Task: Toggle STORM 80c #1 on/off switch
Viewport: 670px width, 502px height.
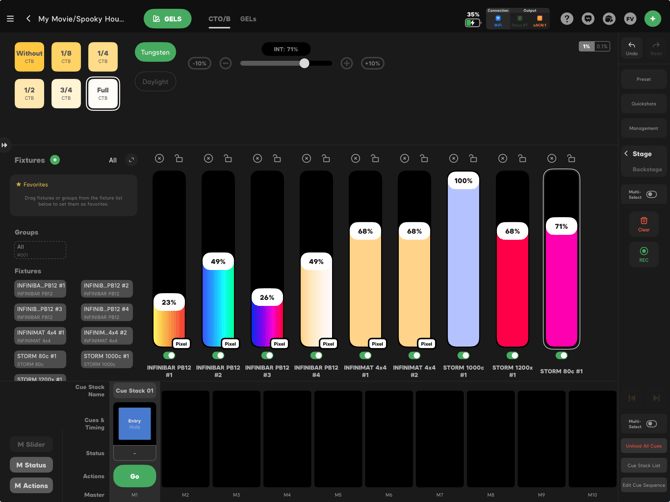Action: [x=561, y=355]
